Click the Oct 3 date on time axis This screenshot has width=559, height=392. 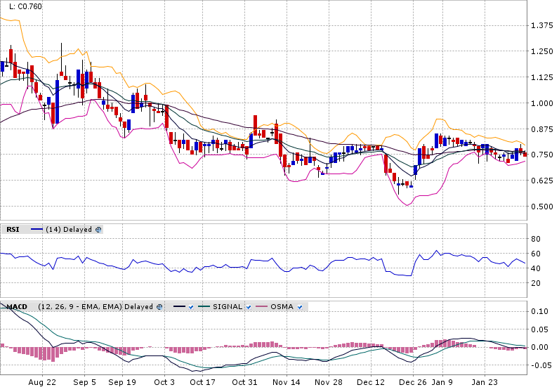coord(164,383)
